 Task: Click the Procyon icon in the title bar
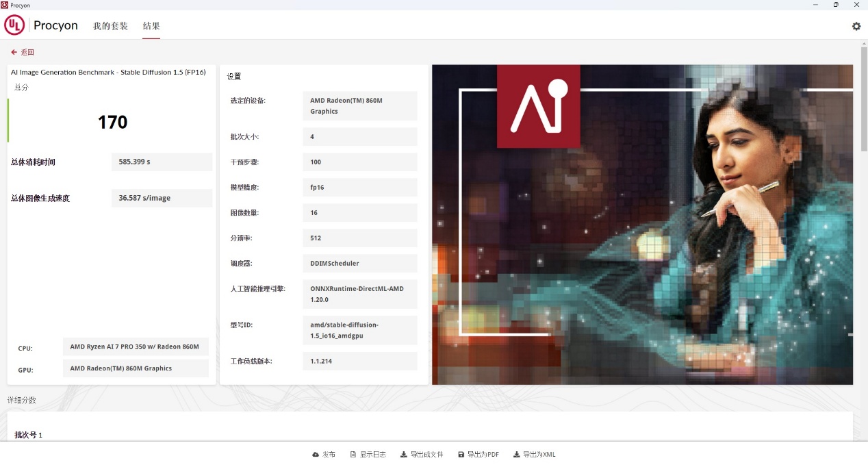point(5,5)
